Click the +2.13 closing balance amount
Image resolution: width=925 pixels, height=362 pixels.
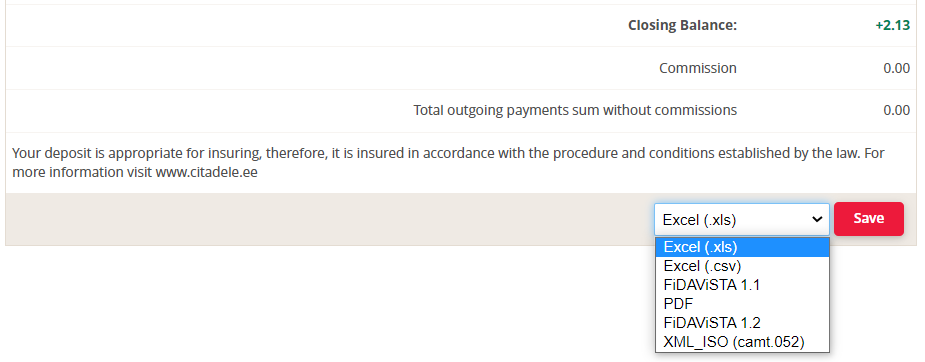(x=893, y=25)
